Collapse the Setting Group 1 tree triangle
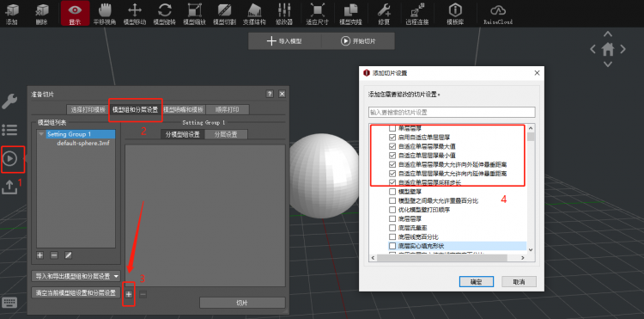 (x=41, y=134)
